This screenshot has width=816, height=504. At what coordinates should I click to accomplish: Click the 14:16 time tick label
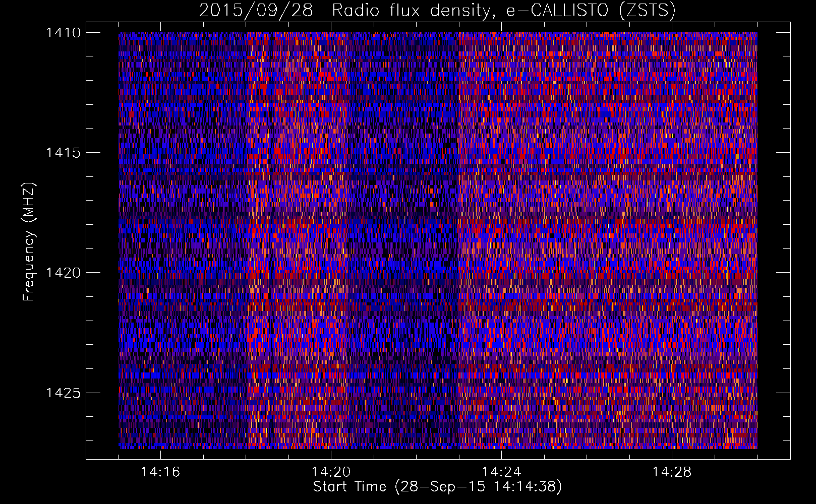pyautogui.click(x=160, y=472)
